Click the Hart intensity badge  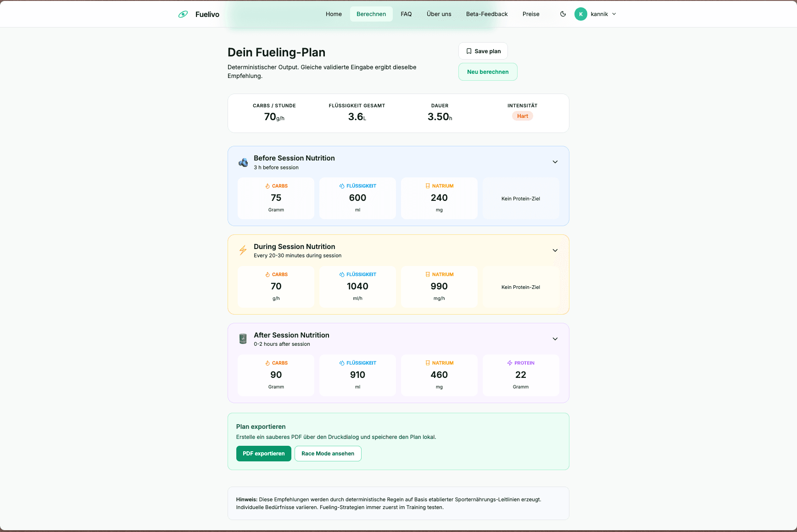pyautogui.click(x=523, y=116)
